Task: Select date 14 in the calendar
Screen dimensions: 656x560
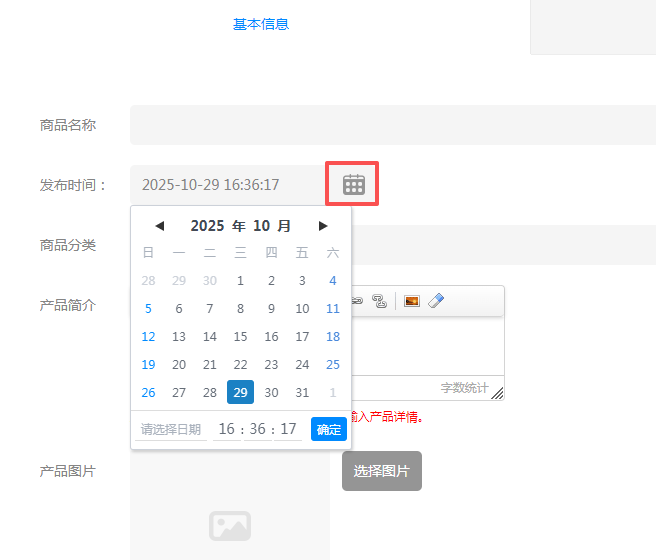Action: 210,337
